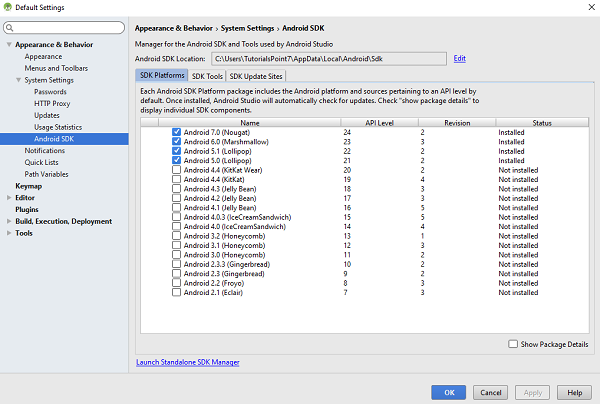600x404 pixels.
Task: Uncheck Android 7.0 (Nougat) checkbox
Action: (x=177, y=132)
